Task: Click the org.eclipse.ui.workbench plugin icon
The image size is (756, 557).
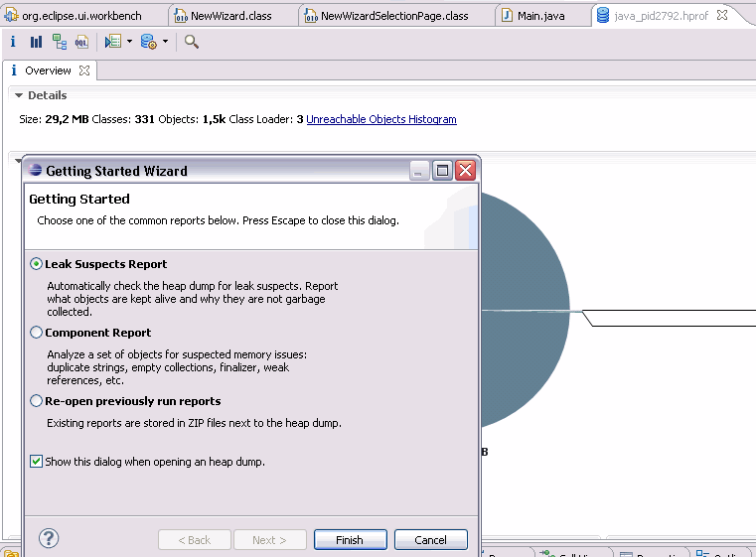Action: [x=12, y=16]
